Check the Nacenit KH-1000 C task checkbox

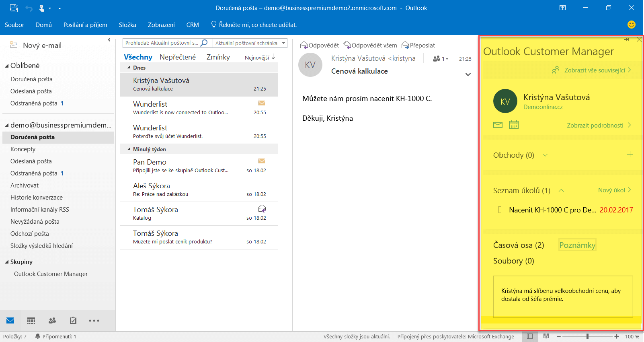click(x=500, y=210)
